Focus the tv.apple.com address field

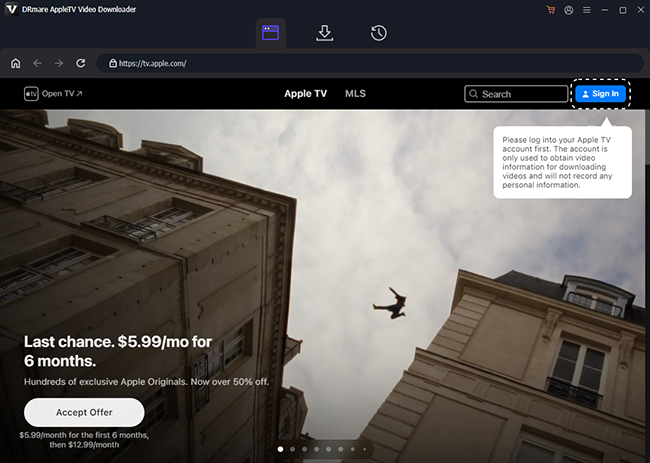[x=370, y=63]
